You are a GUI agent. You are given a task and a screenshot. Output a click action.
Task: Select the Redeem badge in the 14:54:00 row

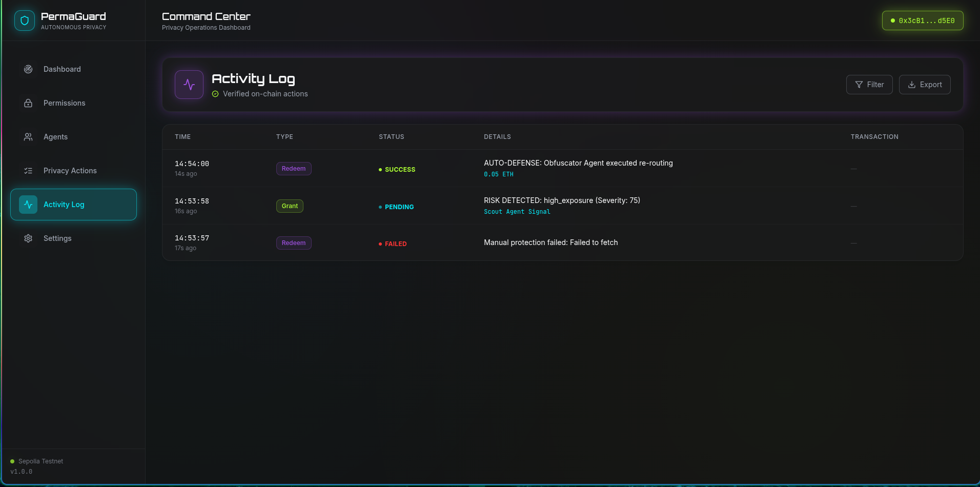pyautogui.click(x=293, y=169)
